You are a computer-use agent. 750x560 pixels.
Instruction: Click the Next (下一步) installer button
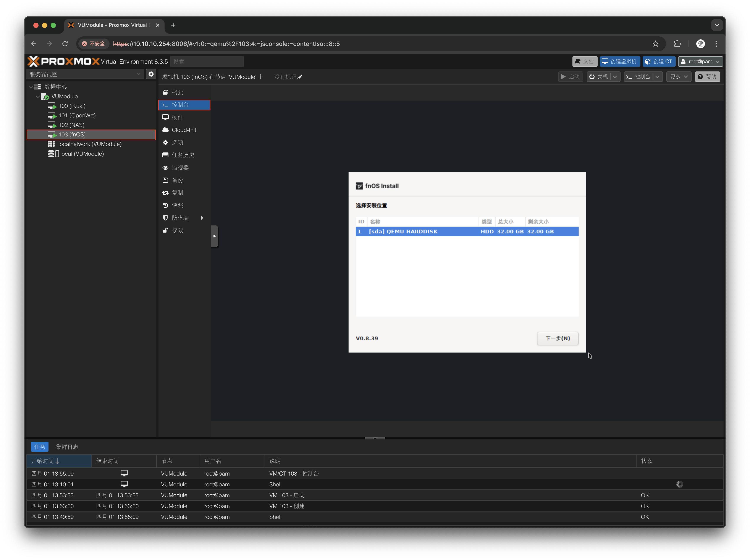[558, 338]
